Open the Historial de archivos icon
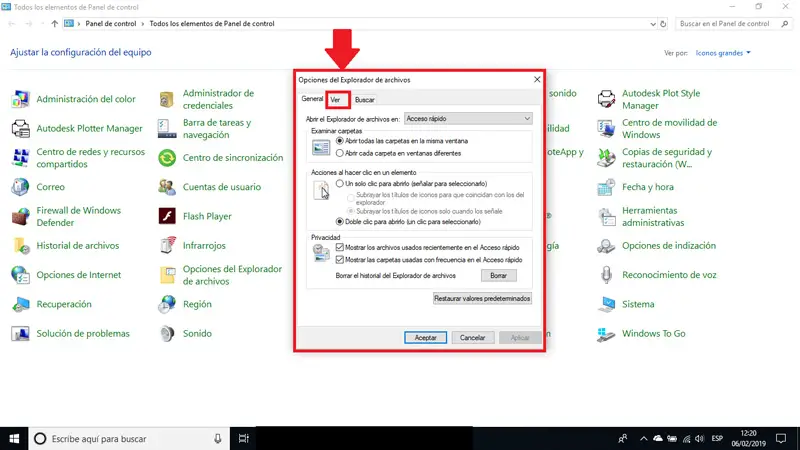 click(20, 245)
